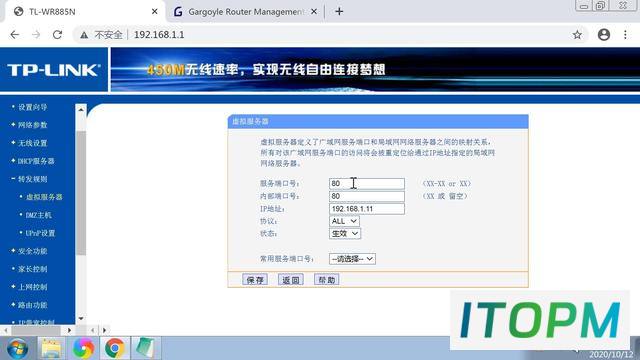Open the Chrome profile avatar
Image resolution: width=640 pixels, height=360 pixels.
pos(604,35)
